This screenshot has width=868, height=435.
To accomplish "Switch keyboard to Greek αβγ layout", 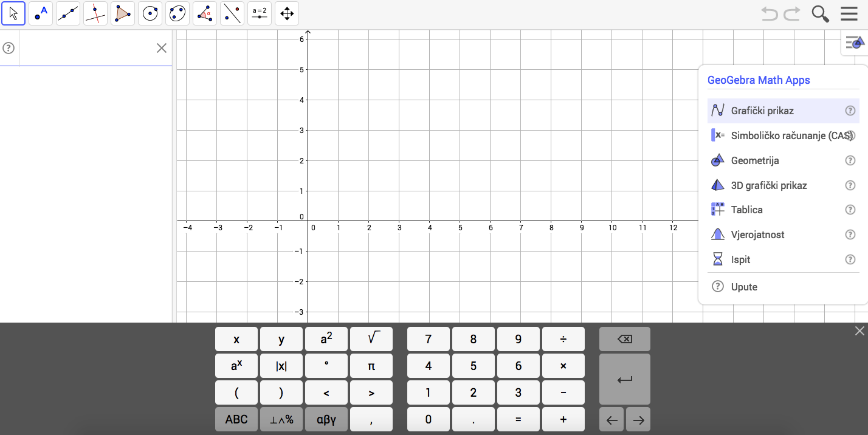I will pos(326,419).
